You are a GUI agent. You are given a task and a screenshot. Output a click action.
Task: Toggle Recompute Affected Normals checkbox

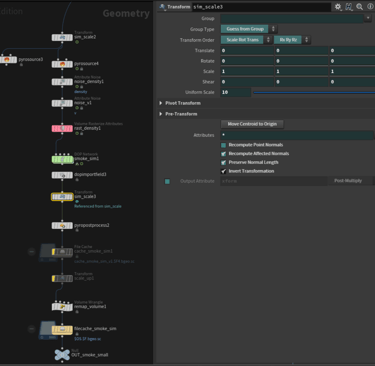coord(224,154)
